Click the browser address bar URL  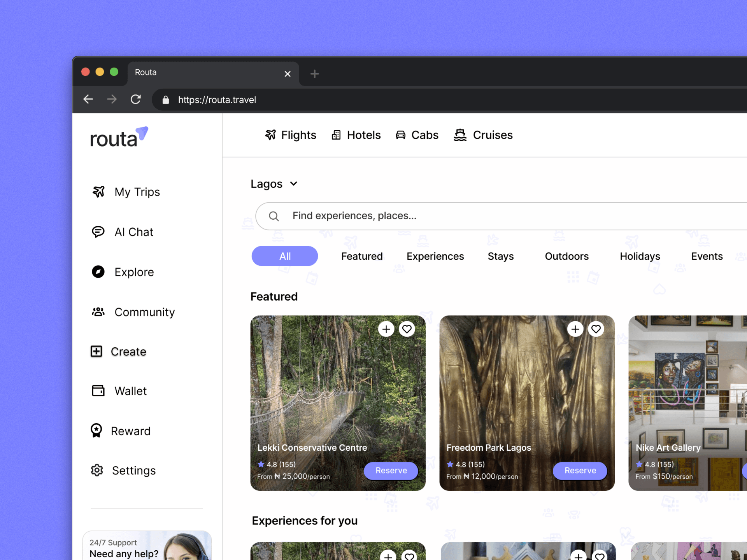[217, 100]
